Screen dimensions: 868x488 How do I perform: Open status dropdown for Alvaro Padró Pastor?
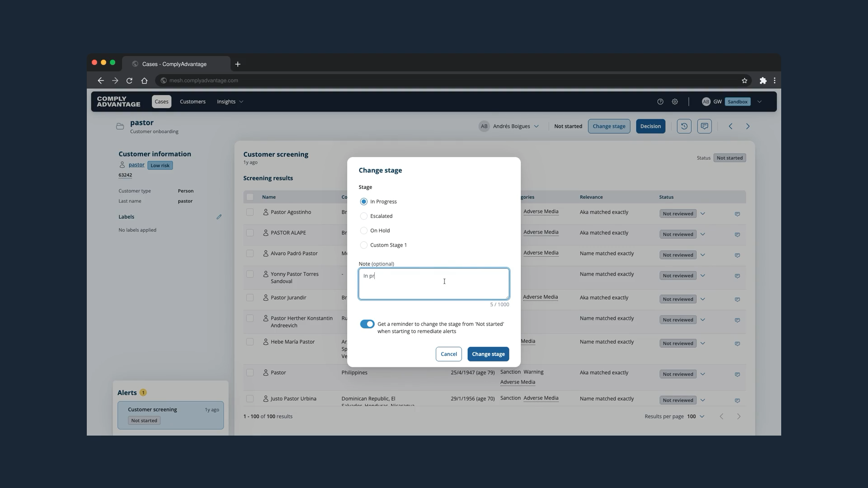703,255
